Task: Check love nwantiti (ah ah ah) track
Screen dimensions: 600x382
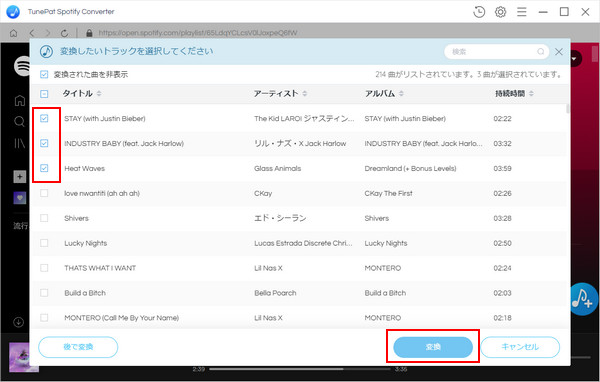Action: 44,193
